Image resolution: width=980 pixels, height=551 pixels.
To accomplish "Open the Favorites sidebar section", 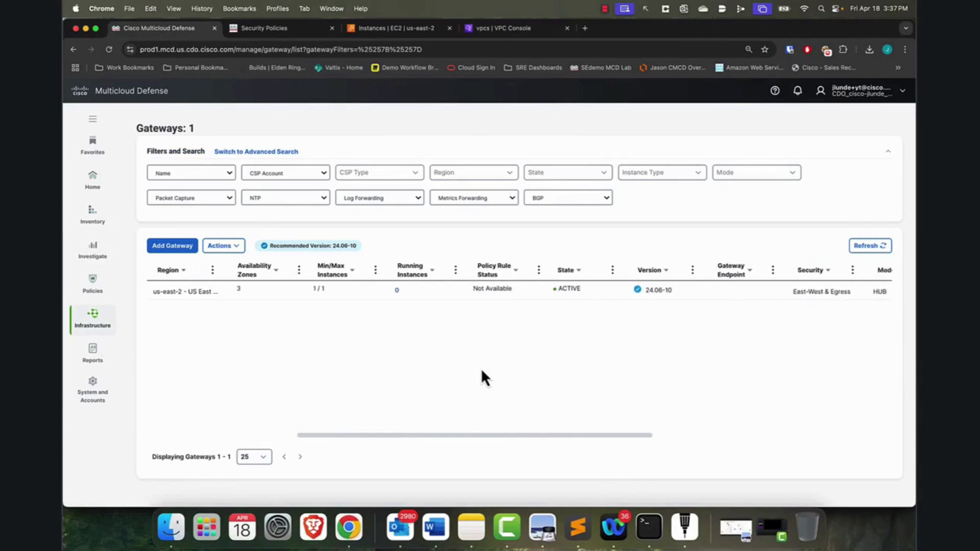I will [x=92, y=145].
